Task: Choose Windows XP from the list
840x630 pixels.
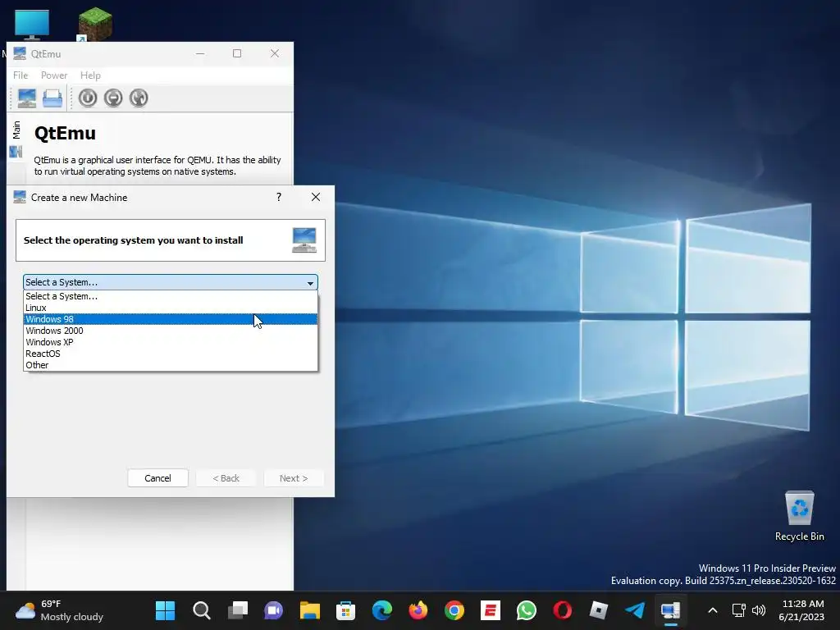Action: 171,342
